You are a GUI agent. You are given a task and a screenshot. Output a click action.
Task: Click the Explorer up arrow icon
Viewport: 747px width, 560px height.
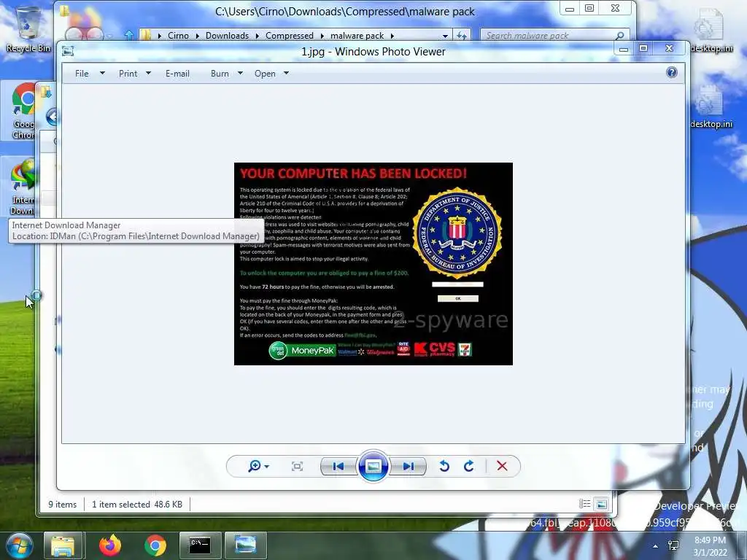click(129, 35)
